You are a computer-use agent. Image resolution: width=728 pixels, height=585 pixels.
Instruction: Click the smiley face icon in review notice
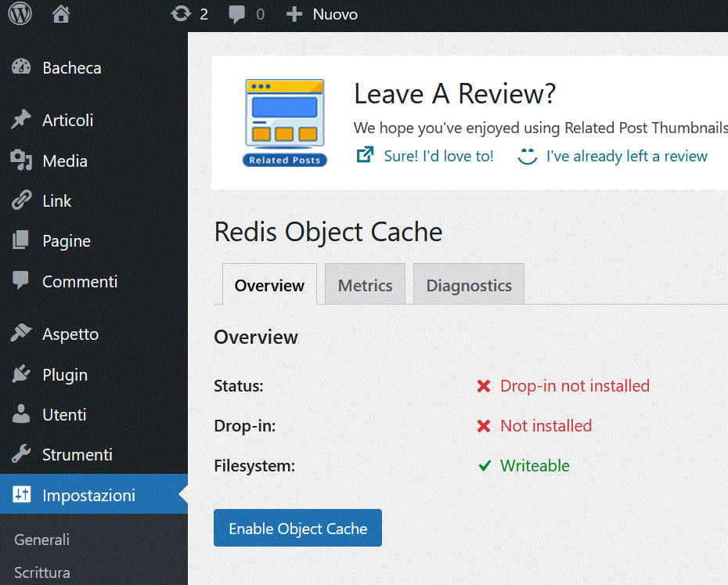527,156
